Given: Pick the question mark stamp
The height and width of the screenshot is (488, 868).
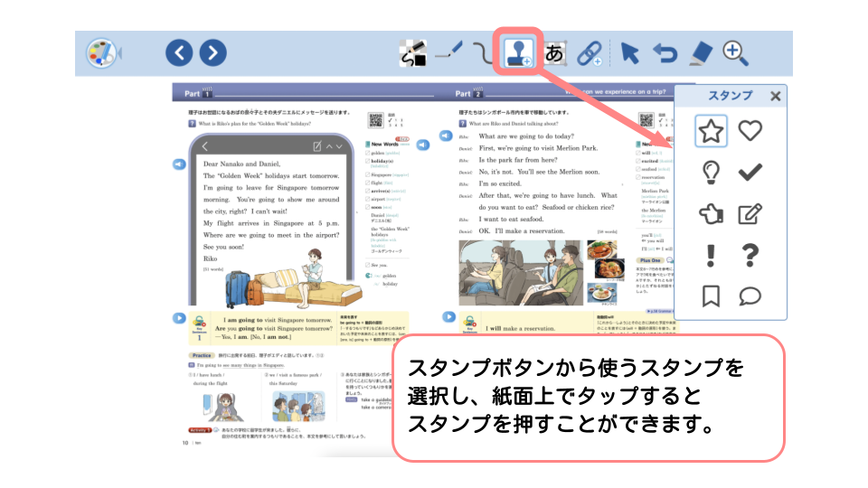Looking at the screenshot, I should click(x=750, y=256).
